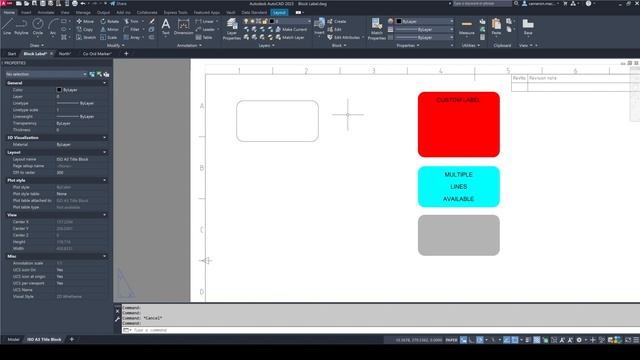Collapse the General properties section

click(x=104, y=83)
